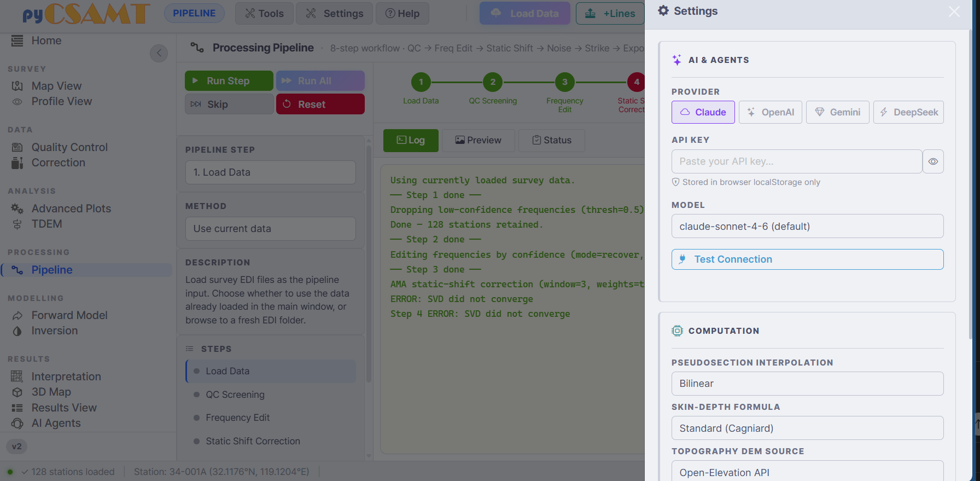
Task: Select step 2 QC Screening circle
Action: click(x=493, y=82)
